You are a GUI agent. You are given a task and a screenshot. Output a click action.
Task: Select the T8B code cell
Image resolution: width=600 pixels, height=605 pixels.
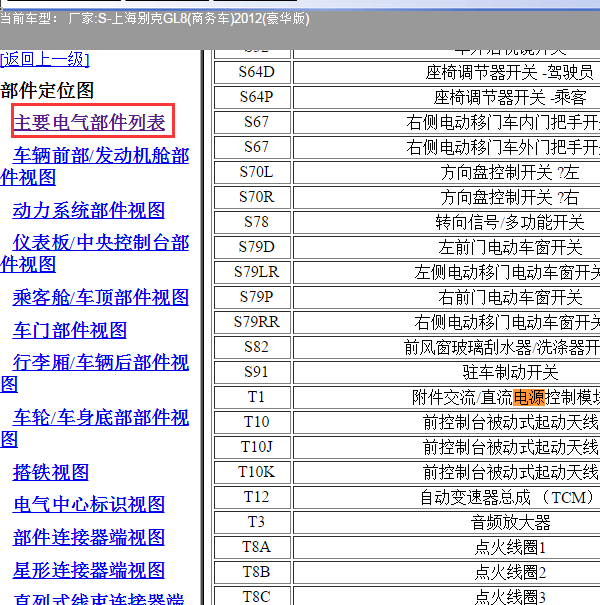253,572
